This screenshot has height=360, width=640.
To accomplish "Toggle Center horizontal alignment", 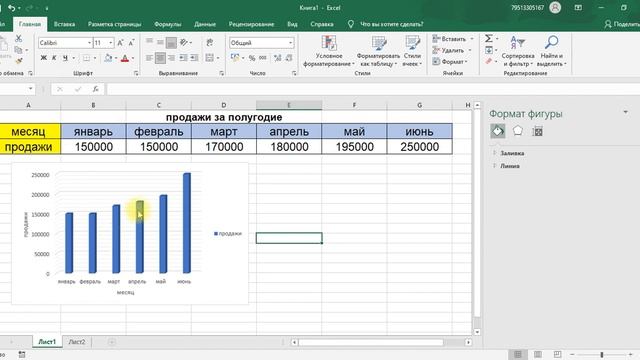I will coord(160,58).
